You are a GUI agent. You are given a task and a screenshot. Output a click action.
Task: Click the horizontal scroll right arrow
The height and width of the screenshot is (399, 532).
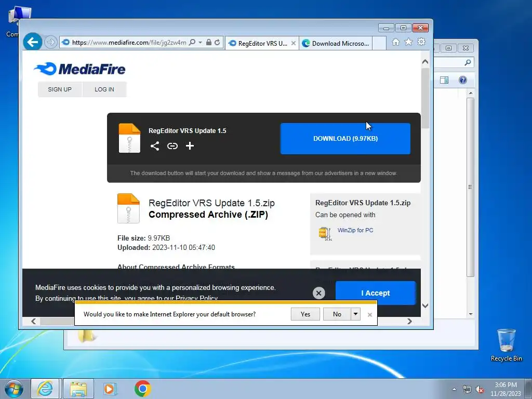pyautogui.click(x=409, y=321)
